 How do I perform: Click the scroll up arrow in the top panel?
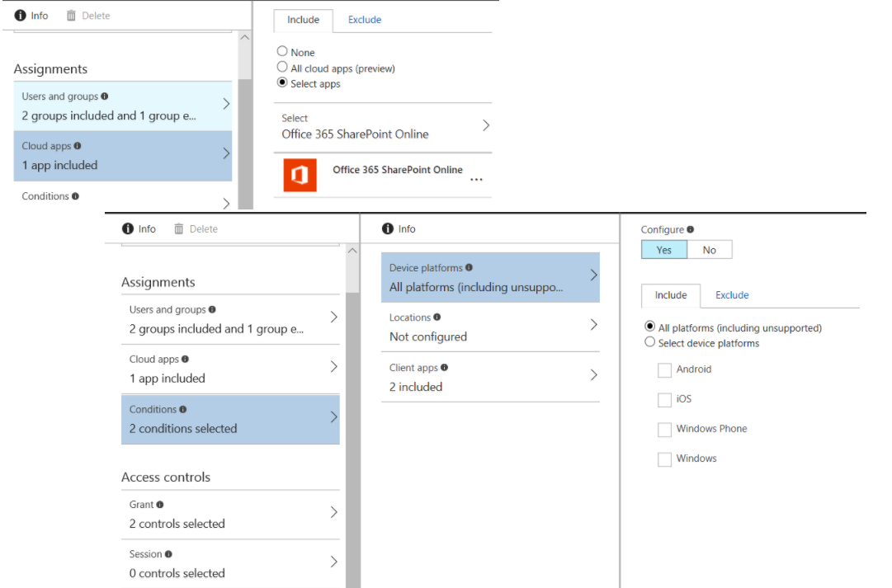[x=245, y=38]
